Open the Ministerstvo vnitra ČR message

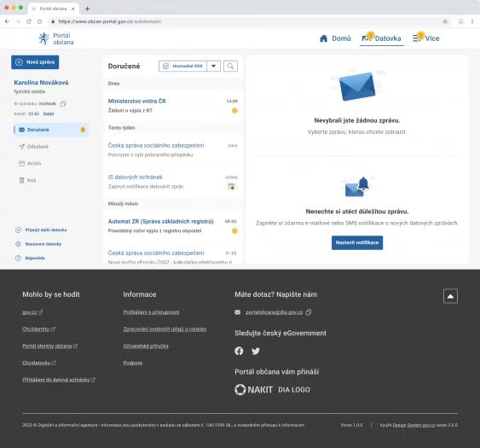click(x=173, y=106)
